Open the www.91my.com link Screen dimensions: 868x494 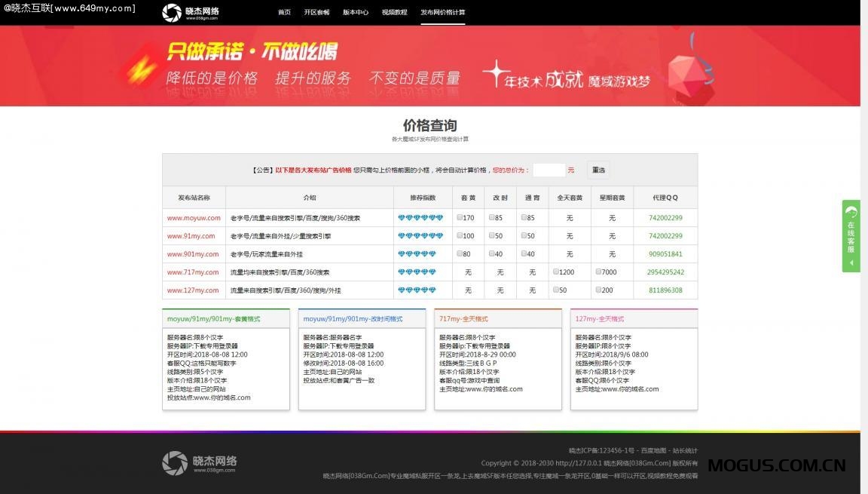pos(191,235)
